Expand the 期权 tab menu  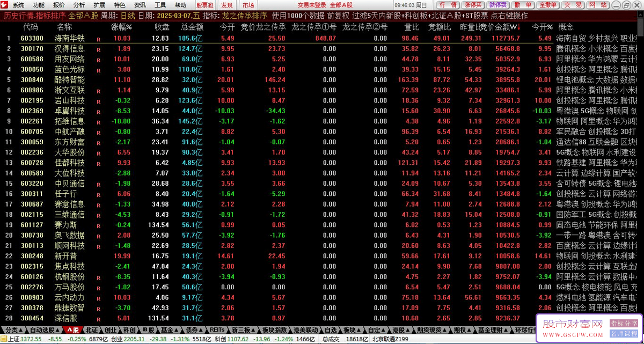click(462, 330)
